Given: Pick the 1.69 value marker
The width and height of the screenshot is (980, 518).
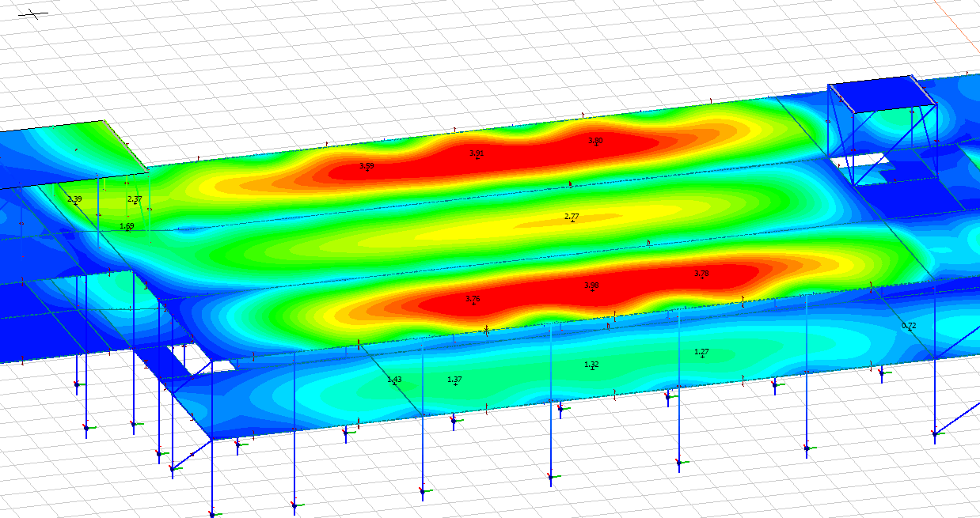Looking at the screenshot, I should point(127,226).
